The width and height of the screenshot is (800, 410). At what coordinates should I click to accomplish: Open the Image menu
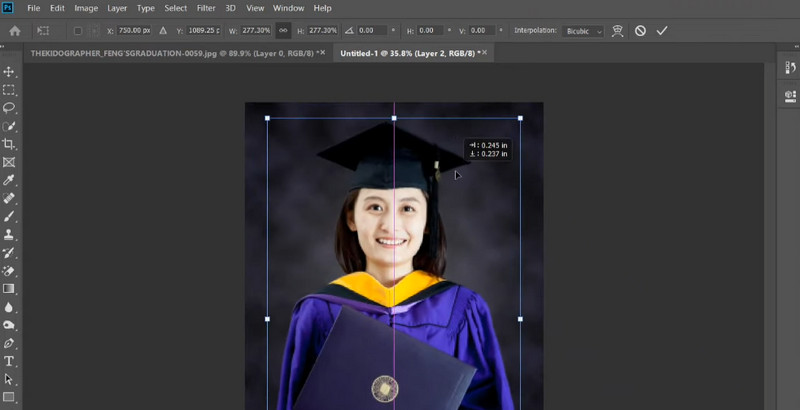(x=86, y=8)
